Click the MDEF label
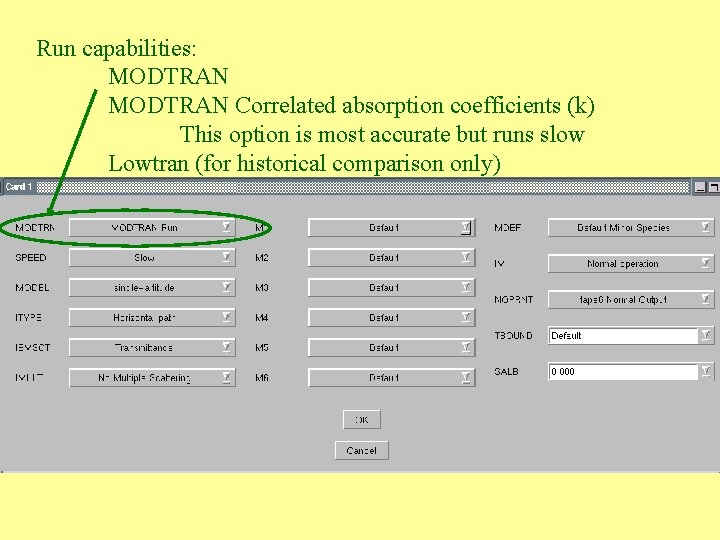720x540 pixels. pyautogui.click(x=507, y=227)
